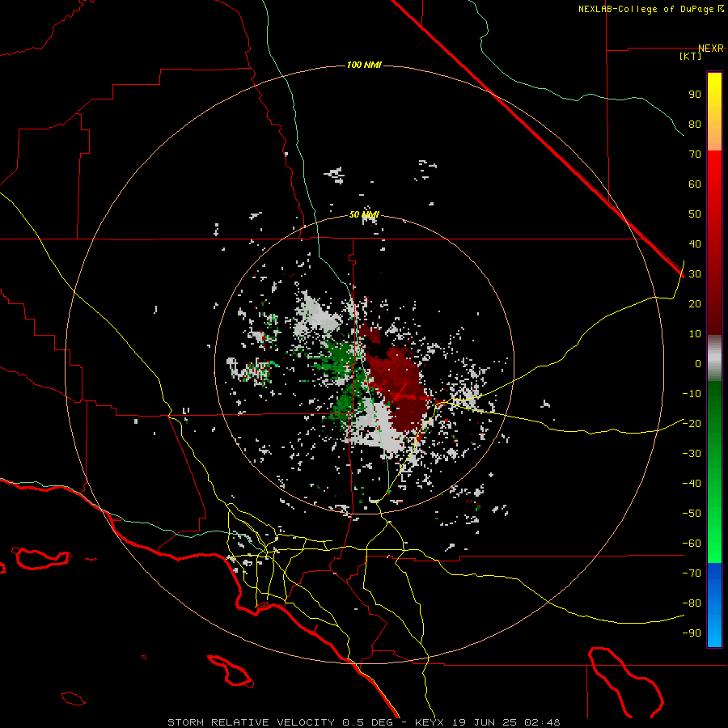This screenshot has height=728, width=728.
Task: Click the 40 value on the velocity scale
Action: (x=695, y=243)
